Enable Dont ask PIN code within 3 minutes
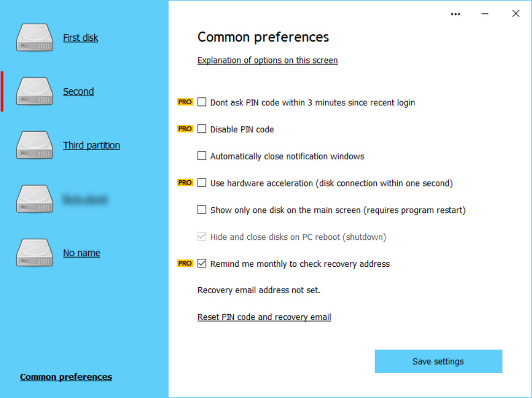The width and height of the screenshot is (532, 398). [202, 102]
